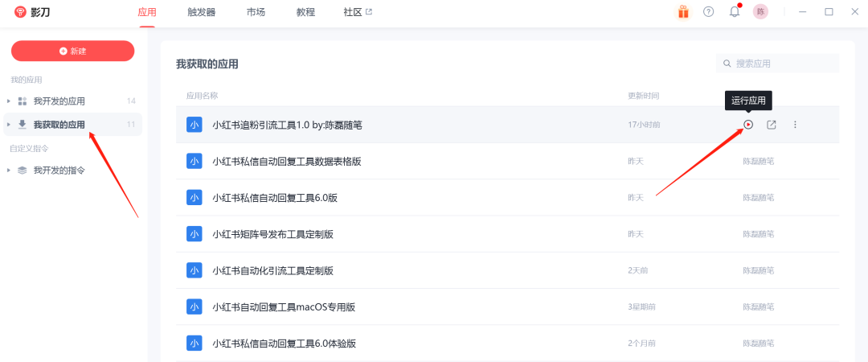Click the app icon of 小红书私信自动回复工具6.0体验版
Screen dimensions: 868x362
(194, 343)
